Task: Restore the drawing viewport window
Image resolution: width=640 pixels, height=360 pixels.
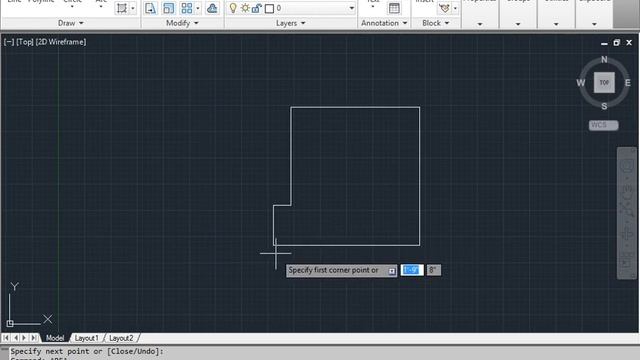Action: pyautogui.click(x=616, y=42)
